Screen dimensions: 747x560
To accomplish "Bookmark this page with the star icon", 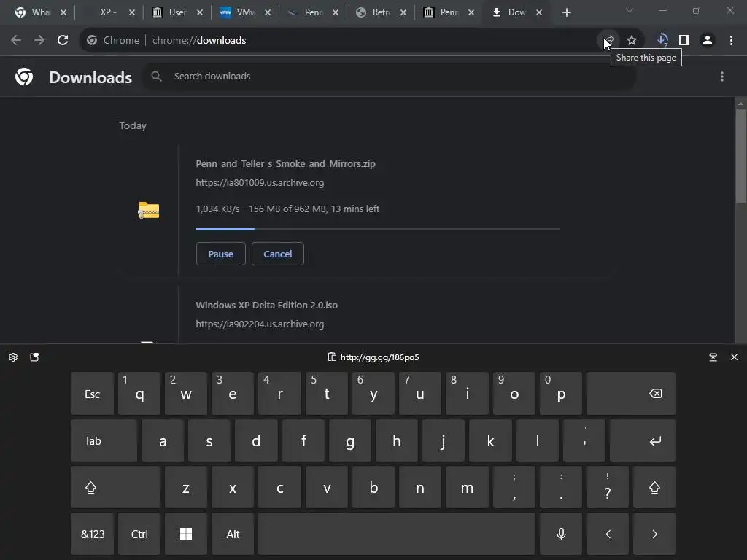I will click(x=632, y=41).
